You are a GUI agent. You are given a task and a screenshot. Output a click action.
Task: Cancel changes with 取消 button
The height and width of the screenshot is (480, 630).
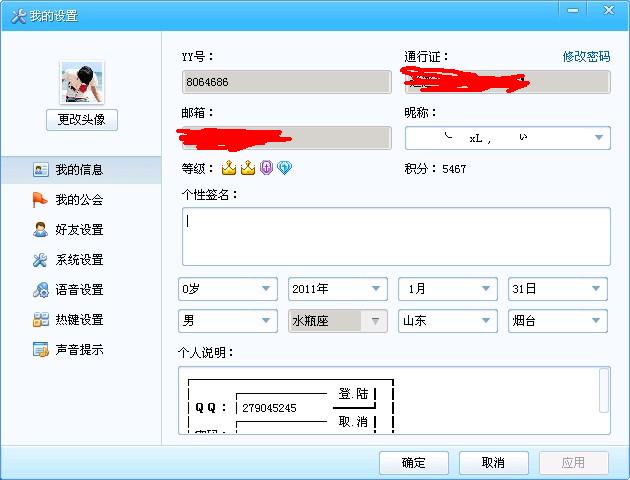[x=493, y=463]
